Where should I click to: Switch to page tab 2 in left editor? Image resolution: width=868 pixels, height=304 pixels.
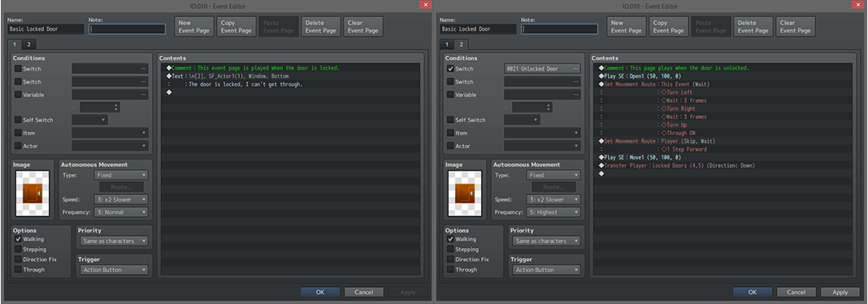28,44
